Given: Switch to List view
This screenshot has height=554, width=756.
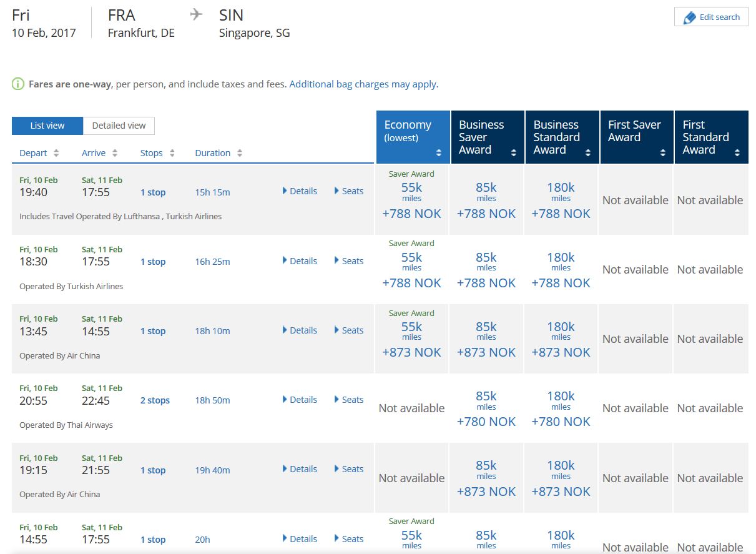Looking at the screenshot, I should [47, 126].
